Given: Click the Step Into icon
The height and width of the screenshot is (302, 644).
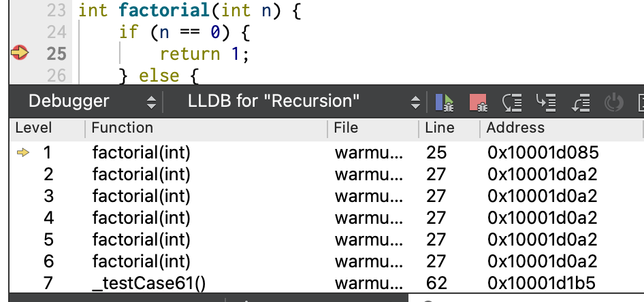Looking at the screenshot, I should pyautogui.click(x=546, y=102).
